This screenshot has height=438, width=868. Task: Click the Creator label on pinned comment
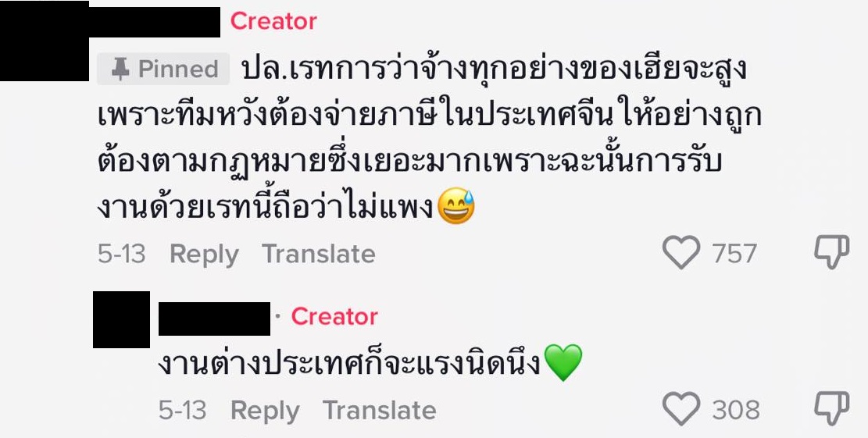(273, 21)
